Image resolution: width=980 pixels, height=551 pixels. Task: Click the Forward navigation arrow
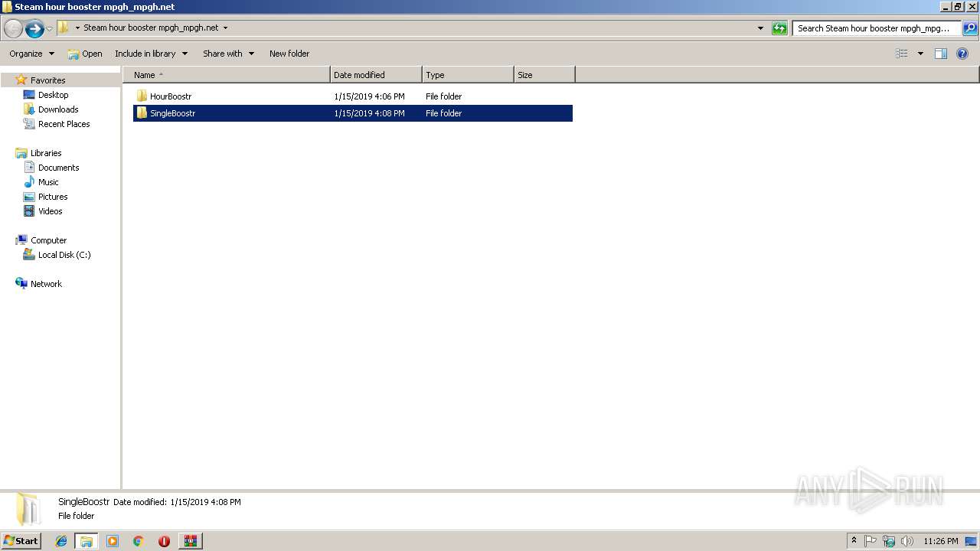point(34,28)
